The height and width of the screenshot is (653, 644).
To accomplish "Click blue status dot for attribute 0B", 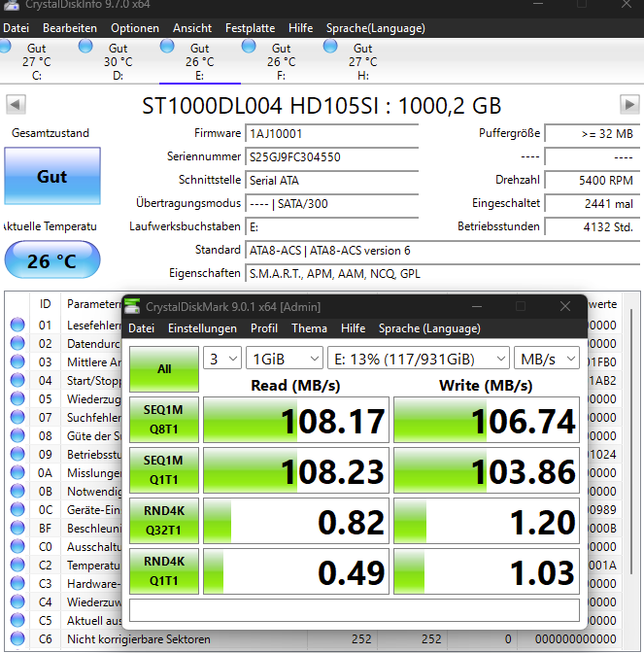I will point(17,491).
